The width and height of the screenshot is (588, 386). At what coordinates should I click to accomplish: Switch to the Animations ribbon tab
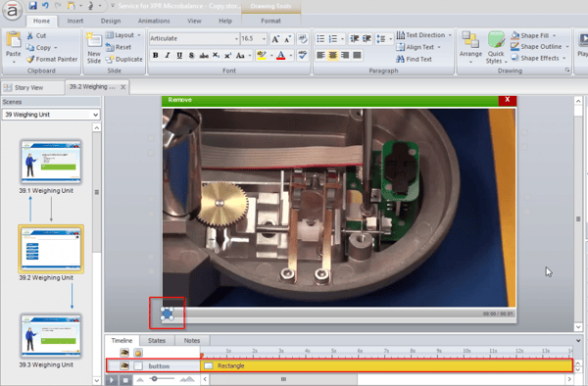[154, 21]
